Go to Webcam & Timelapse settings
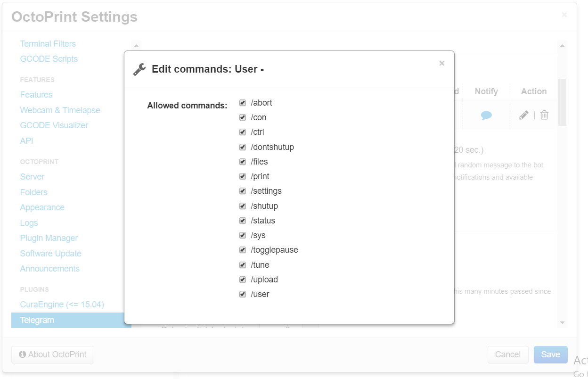The image size is (588, 379). pos(60,110)
